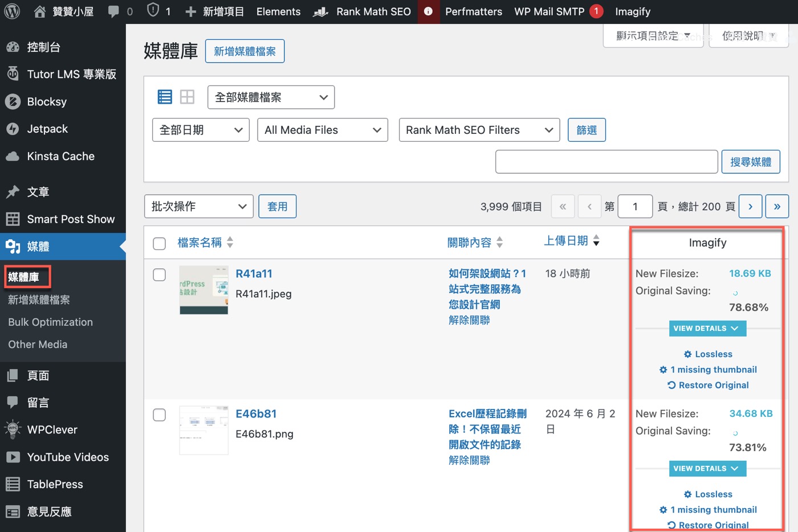The height and width of the screenshot is (532, 798).
Task: Check the select-all checkbox in header
Action: pyautogui.click(x=160, y=244)
